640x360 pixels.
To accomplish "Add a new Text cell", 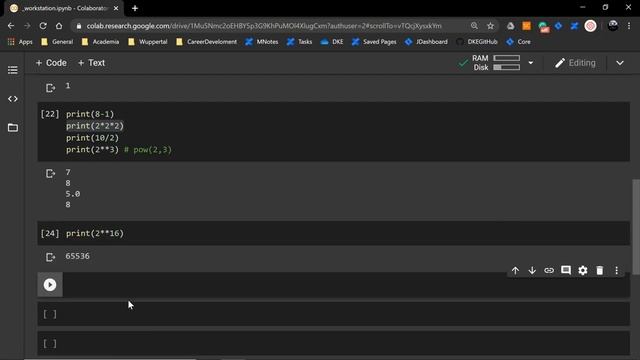I will 91,63.
